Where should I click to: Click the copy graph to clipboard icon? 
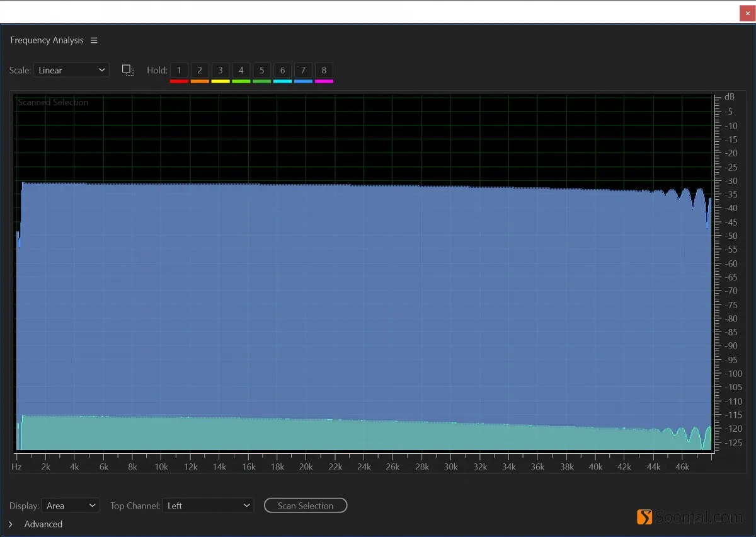pyautogui.click(x=128, y=70)
